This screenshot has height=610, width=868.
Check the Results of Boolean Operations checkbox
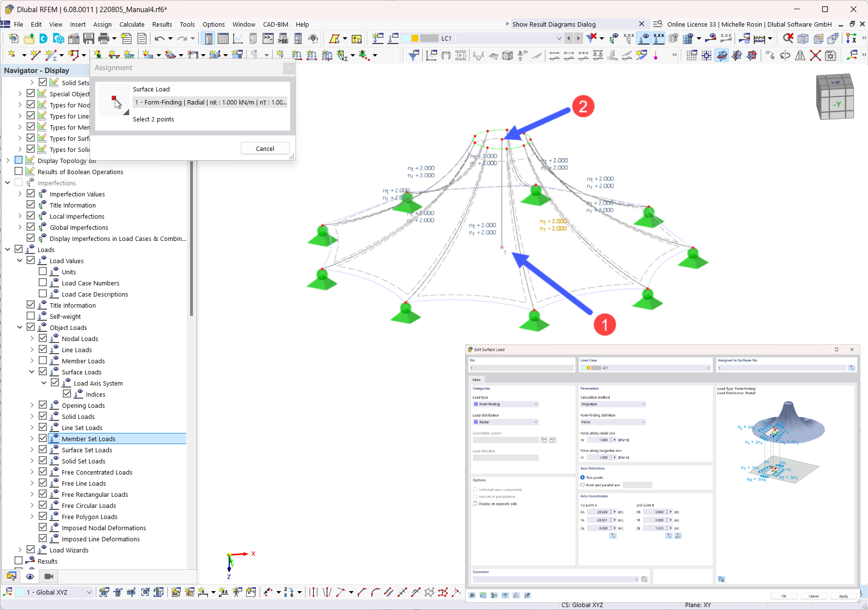tap(18, 172)
